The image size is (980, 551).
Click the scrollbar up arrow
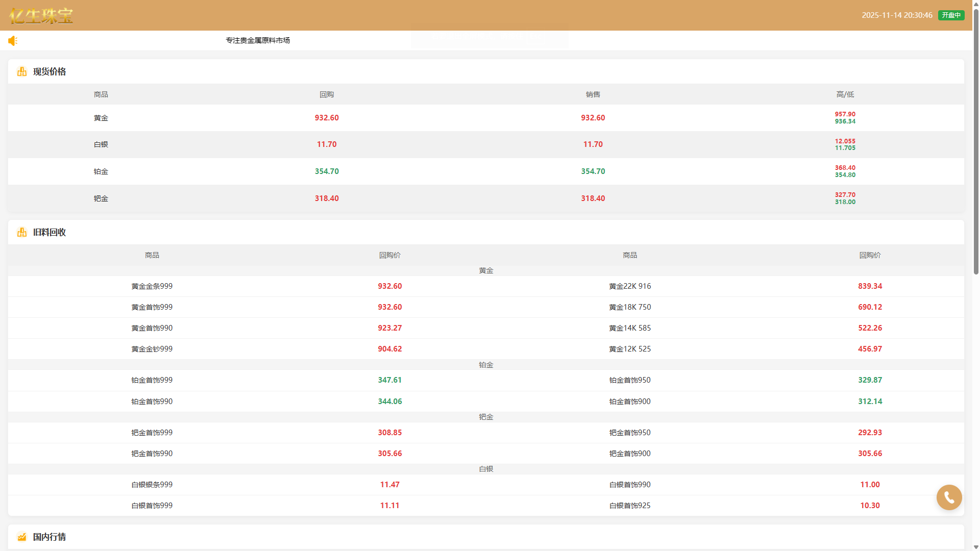976,4
